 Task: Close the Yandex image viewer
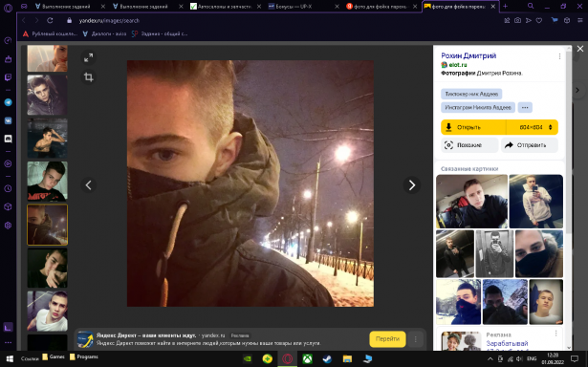[580, 49]
